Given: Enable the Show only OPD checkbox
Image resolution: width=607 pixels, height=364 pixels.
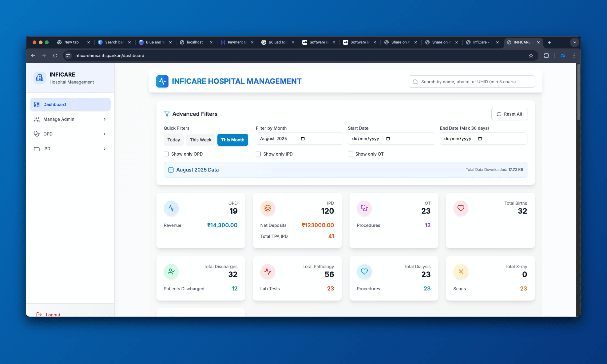Looking at the screenshot, I should pyautogui.click(x=166, y=154).
